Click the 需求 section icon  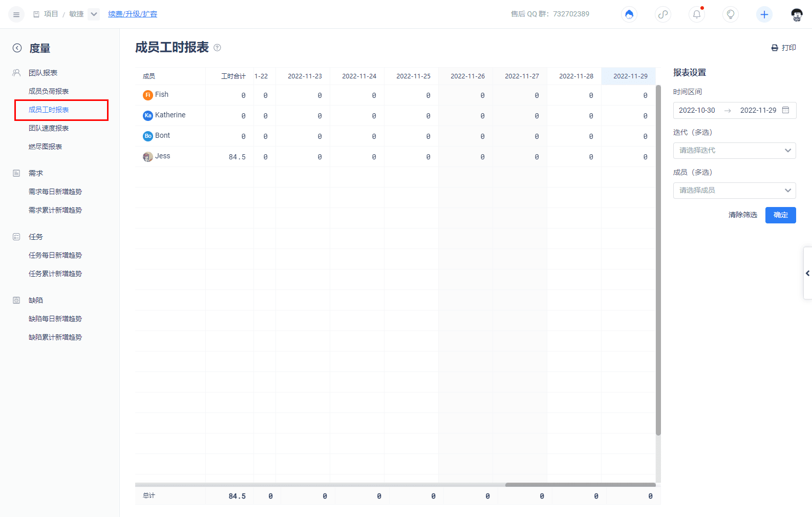coord(16,173)
